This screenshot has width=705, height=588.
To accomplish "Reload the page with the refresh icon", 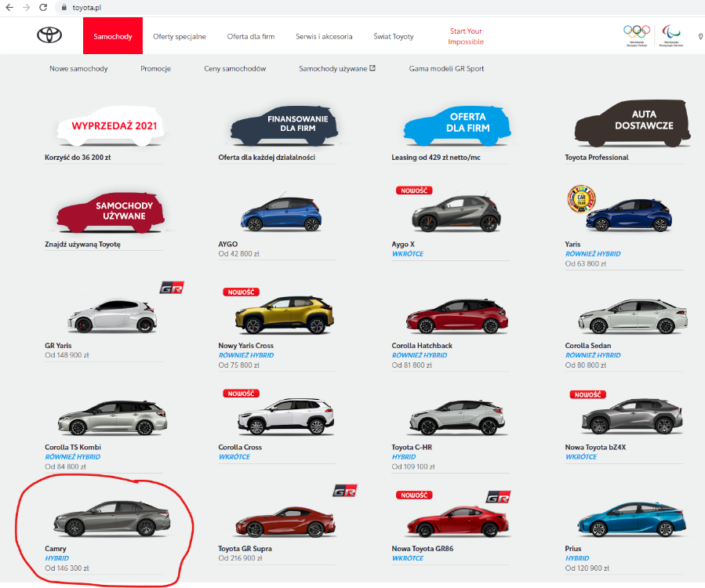I will point(43,7).
